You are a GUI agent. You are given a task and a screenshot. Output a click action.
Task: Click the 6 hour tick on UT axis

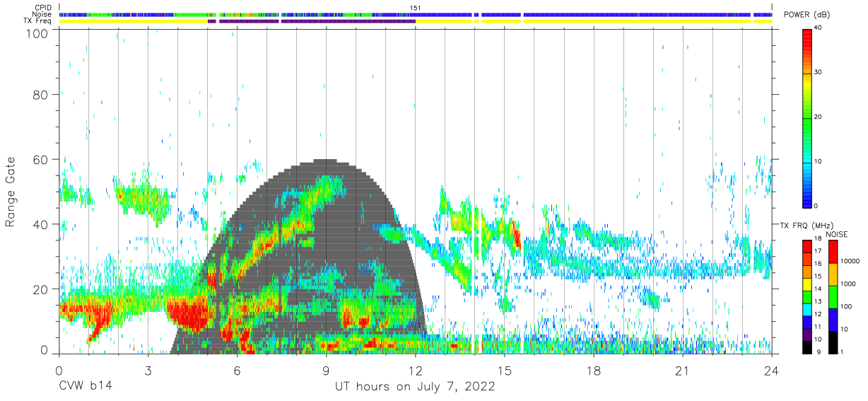click(237, 371)
